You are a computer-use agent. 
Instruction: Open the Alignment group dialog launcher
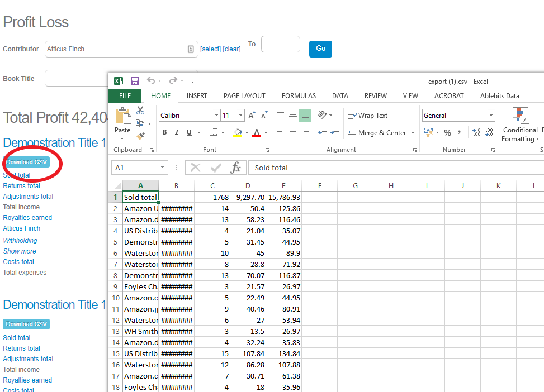point(415,150)
